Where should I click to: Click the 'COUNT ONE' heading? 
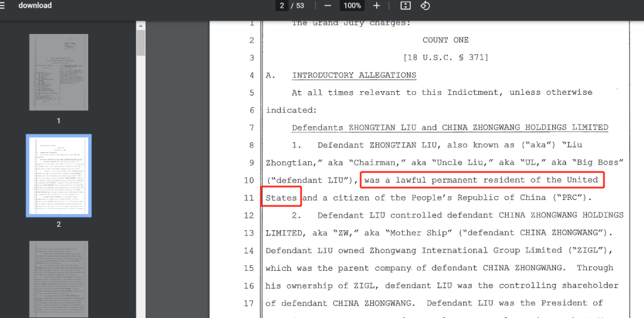tap(445, 40)
